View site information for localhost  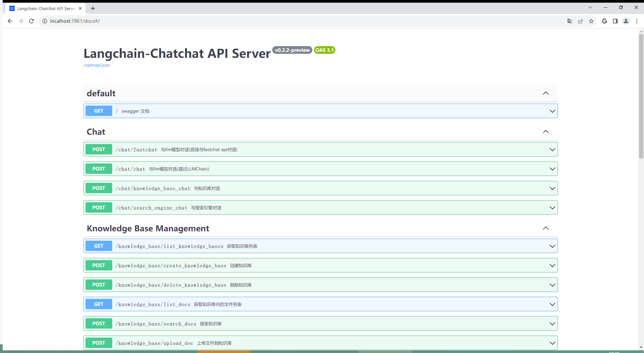pyautogui.click(x=44, y=21)
